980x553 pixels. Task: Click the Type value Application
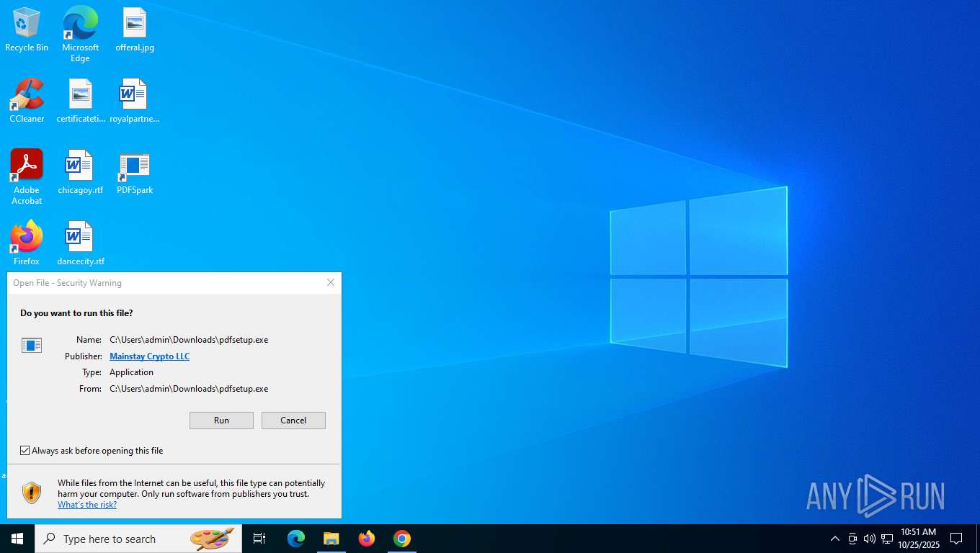point(131,372)
